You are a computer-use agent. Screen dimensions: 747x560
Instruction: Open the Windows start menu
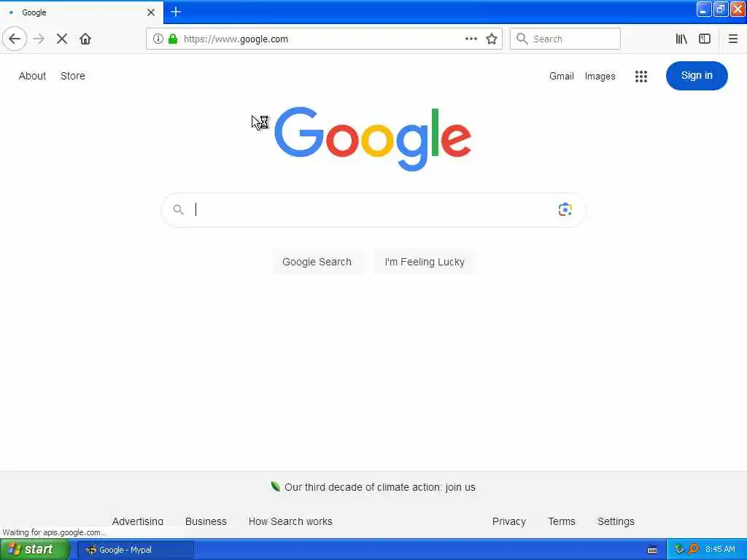click(x=35, y=550)
